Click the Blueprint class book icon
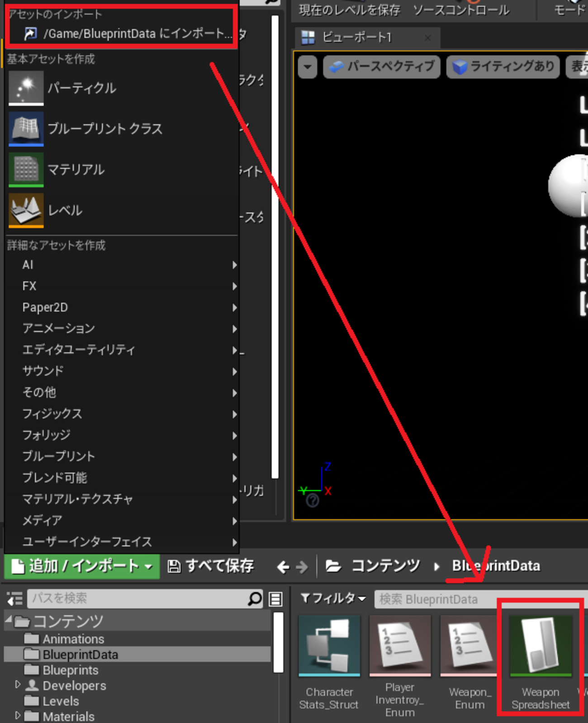The image size is (588, 723). pyautogui.click(x=26, y=129)
